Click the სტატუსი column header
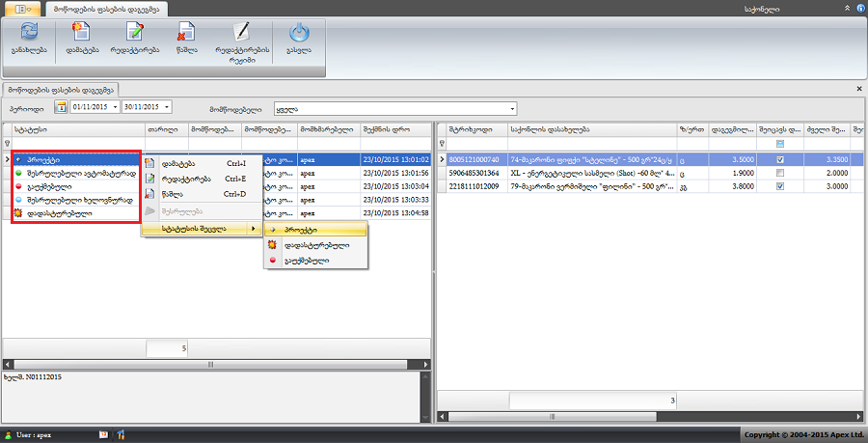 click(x=77, y=128)
